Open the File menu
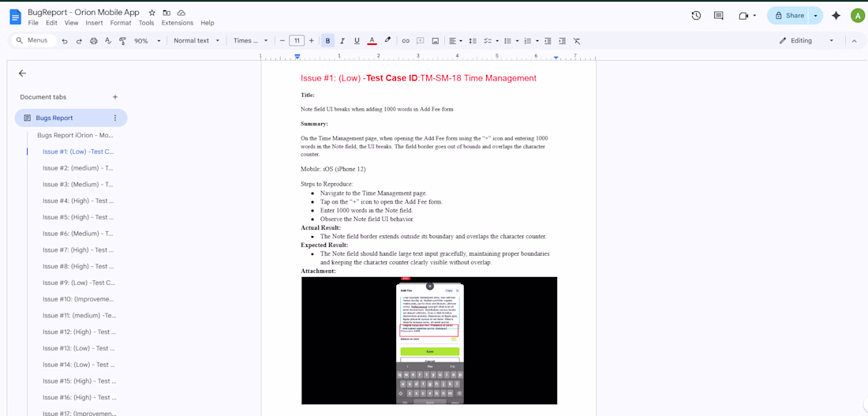This screenshot has height=416, width=868. [x=33, y=23]
